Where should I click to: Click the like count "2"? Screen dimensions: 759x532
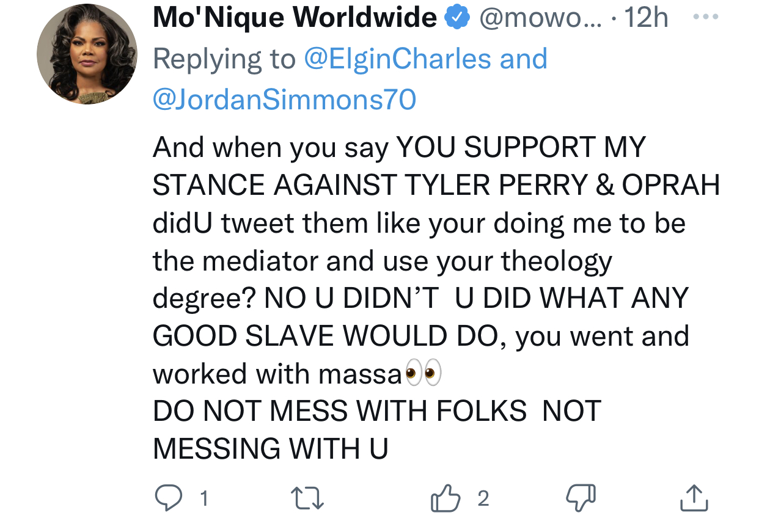(483, 499)
